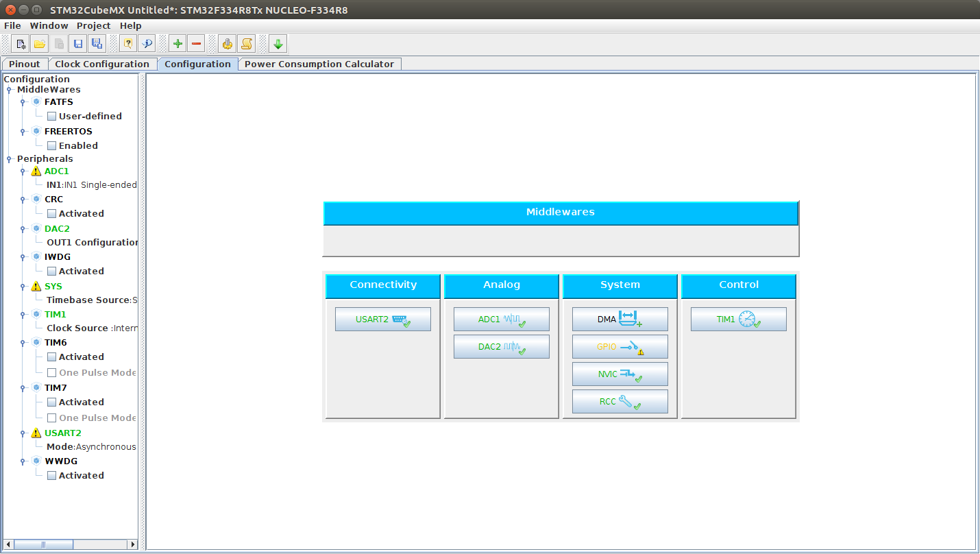Viewport: 980px width, 554px height.
Task: Switch to the Clock Configuration tab
Action: tap(101, 64)
